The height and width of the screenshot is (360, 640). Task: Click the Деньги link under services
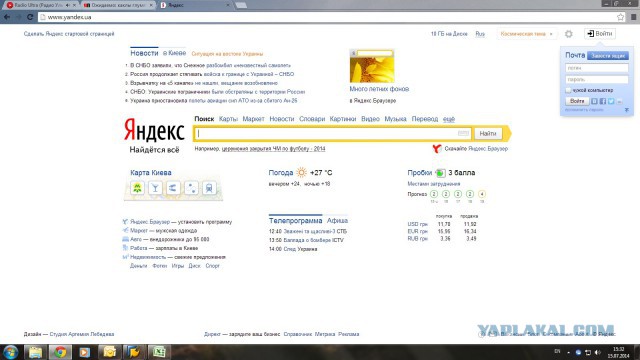(138, 266)
